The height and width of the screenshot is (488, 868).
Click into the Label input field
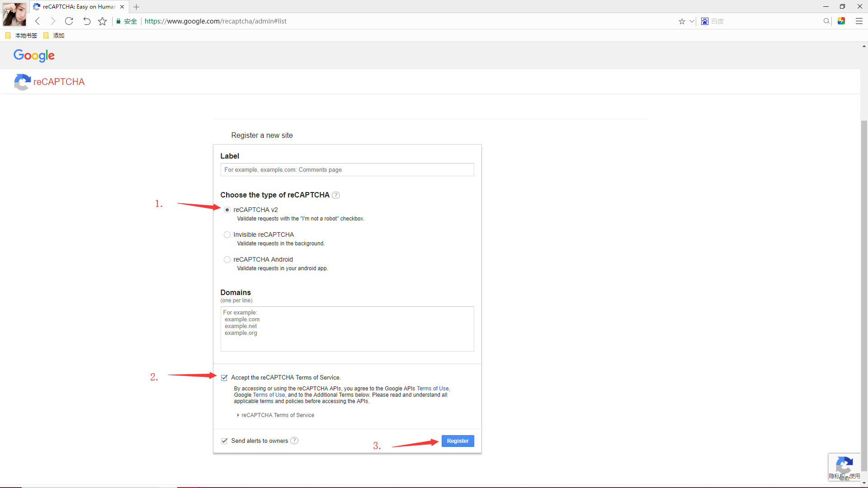(x=347, y=170)
